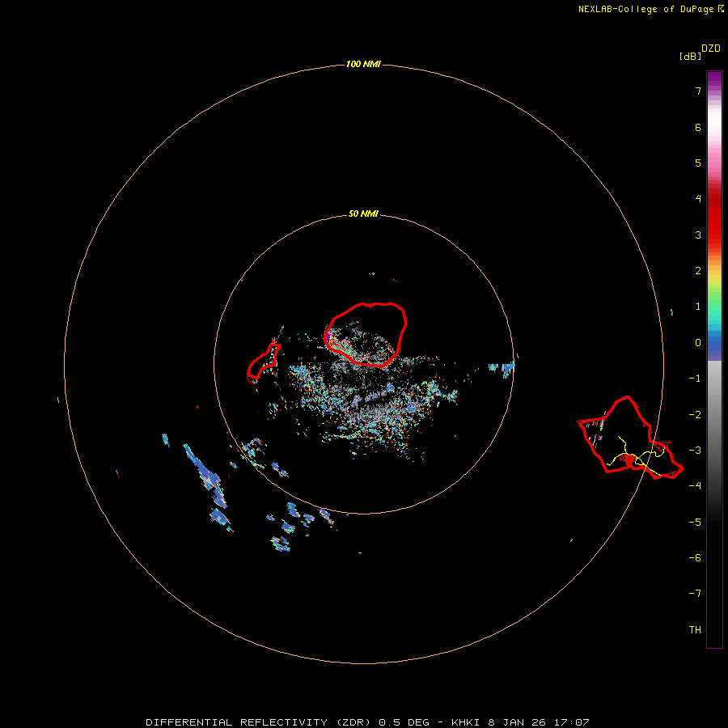The height and width of the screenshot is (728, 728).
Task: Select the 50 NMI range ring label
Action: pos(363,214)
